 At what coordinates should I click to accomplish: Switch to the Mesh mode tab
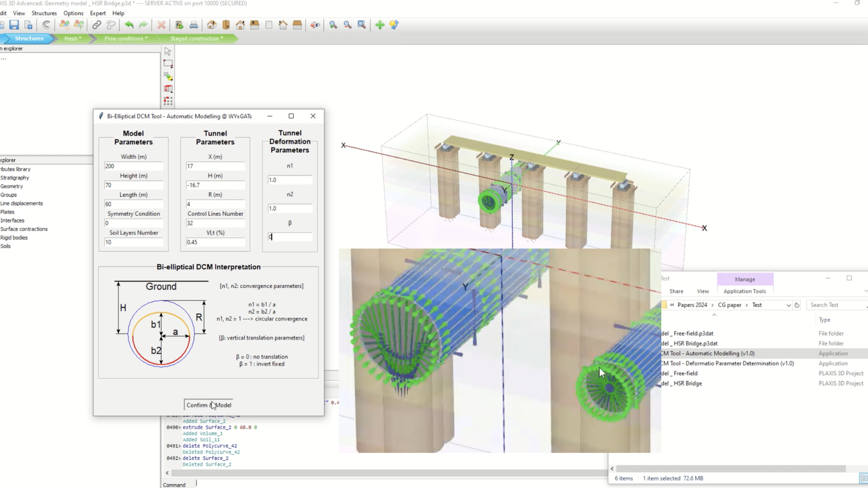pyautogui.click(x=73, y=38)
